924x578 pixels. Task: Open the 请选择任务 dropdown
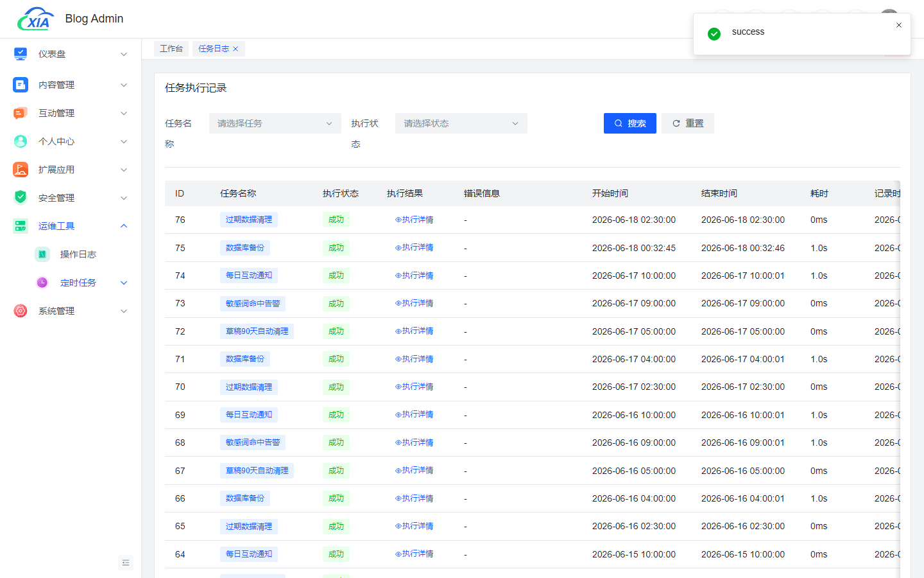[275, 123]
